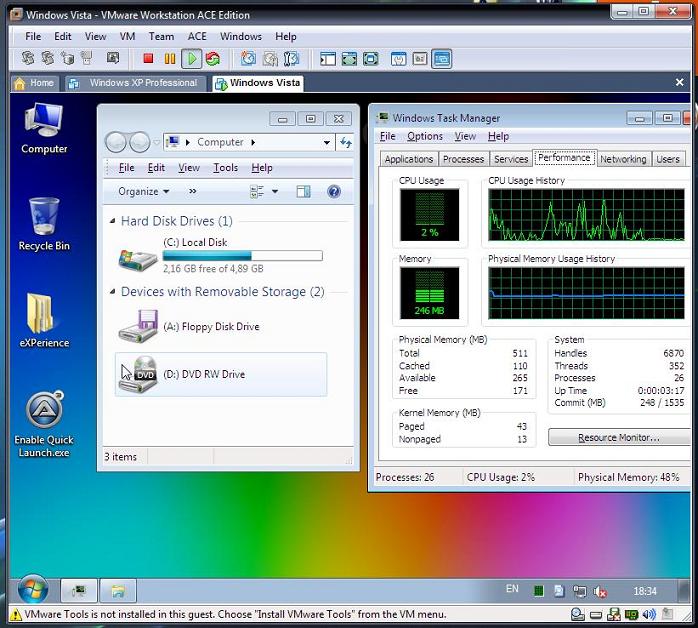Click the red Power Off stop button
Screen dimensions: 698x628
click(148, 58)
